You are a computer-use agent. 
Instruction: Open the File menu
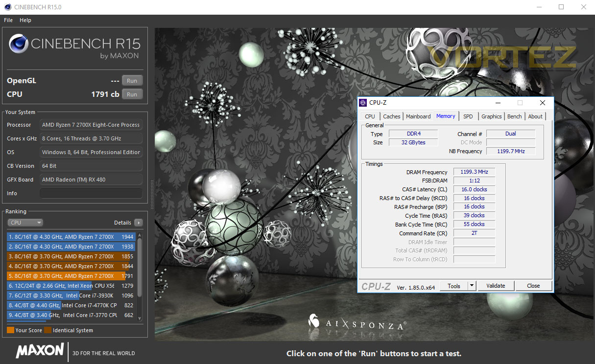(8, 20)
